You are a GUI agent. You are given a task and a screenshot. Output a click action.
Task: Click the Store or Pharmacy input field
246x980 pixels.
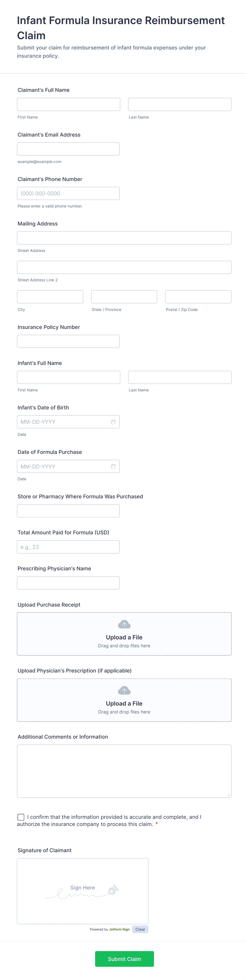point(69,511)
